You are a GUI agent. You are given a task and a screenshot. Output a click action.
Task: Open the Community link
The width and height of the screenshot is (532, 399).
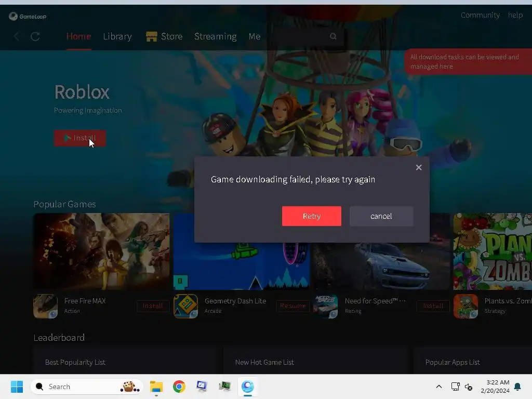(480, 15)
